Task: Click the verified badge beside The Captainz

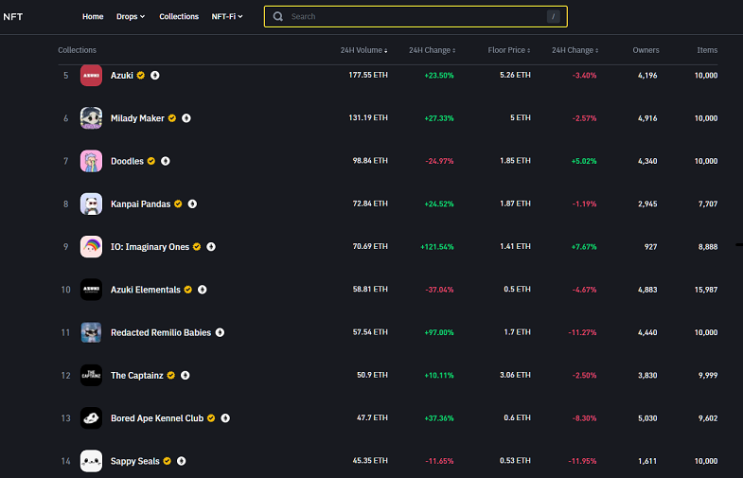Action: [171, 375]
